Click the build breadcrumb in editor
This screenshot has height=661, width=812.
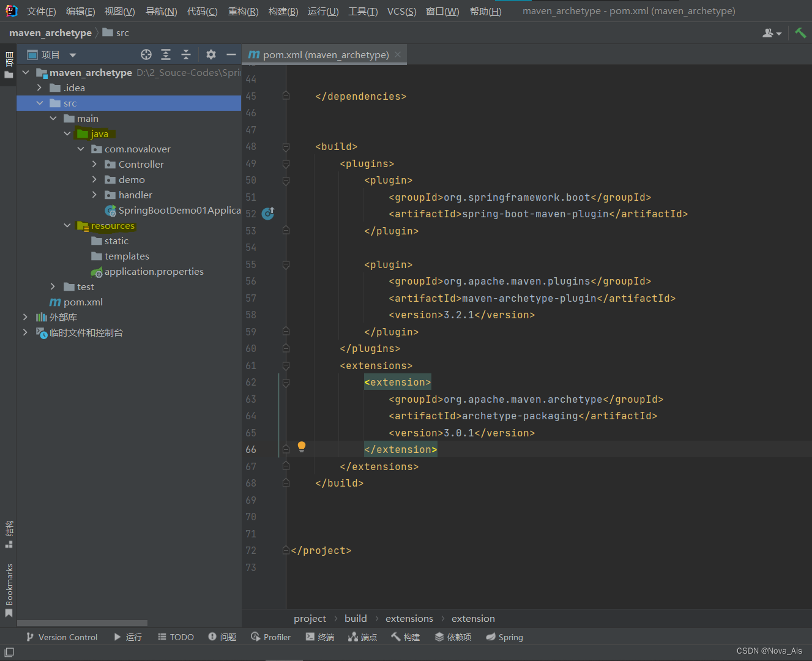click(x=356, y=618)
